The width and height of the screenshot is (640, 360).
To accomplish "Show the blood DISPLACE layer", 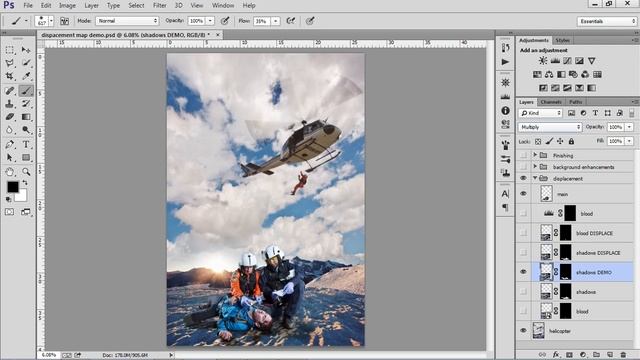I will [x=523, y=233].
